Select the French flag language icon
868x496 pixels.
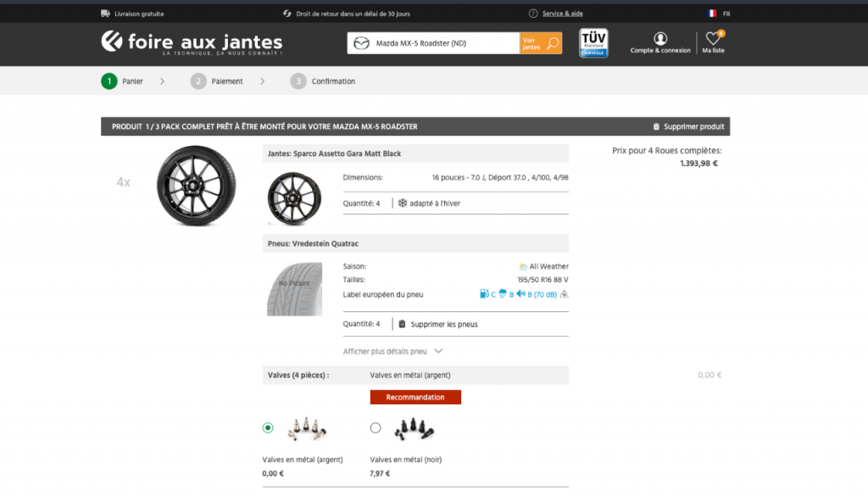click(712, 14)
